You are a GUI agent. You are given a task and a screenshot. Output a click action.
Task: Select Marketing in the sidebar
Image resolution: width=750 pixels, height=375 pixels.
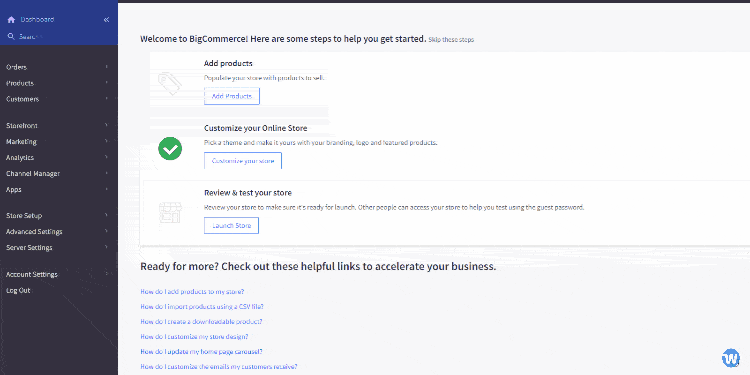(21, 142)
